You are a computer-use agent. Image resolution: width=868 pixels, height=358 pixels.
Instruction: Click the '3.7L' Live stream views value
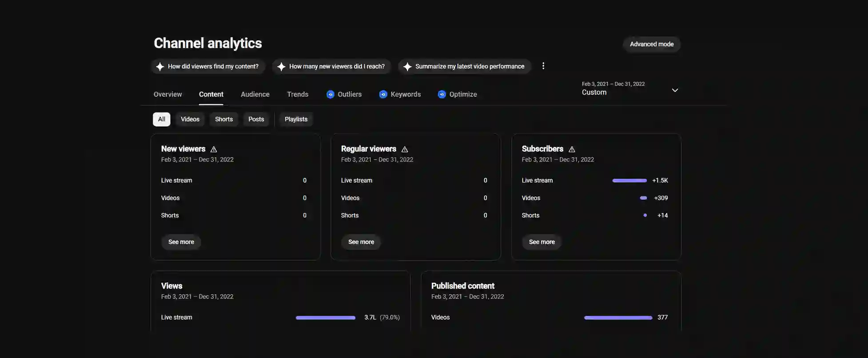tap(370, 318)
